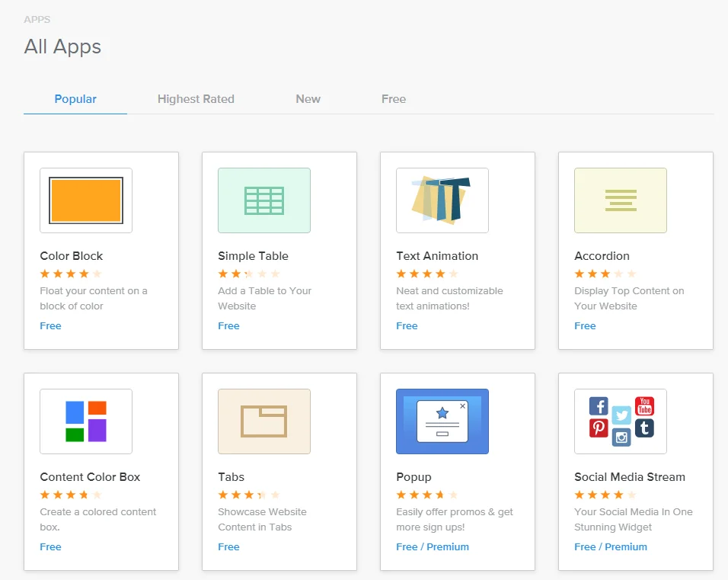This screenshot has width=728, height=580.
Task: Switch to the Popular tab
Action: [x=75, y=99]
